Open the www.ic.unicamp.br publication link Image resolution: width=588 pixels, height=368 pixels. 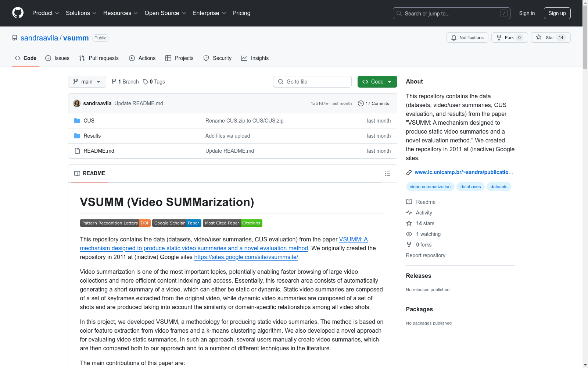coord(464,172)
